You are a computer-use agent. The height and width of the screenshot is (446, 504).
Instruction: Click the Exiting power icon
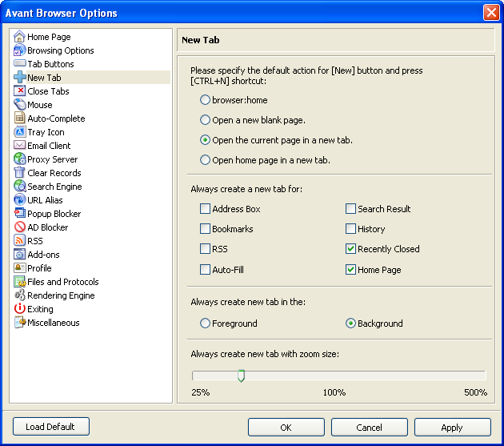click(x=19, y=308)
